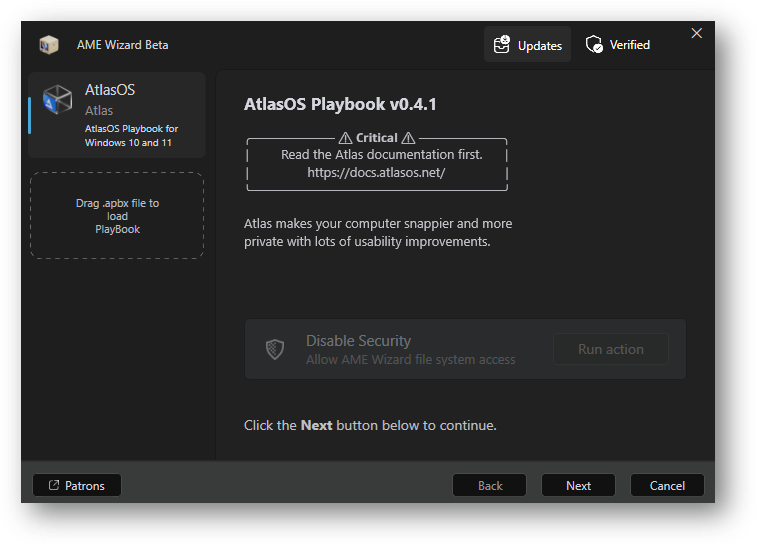Screen dimensions: 757x545
Task: Open the Patrons link button
Action: pos(77,485)
